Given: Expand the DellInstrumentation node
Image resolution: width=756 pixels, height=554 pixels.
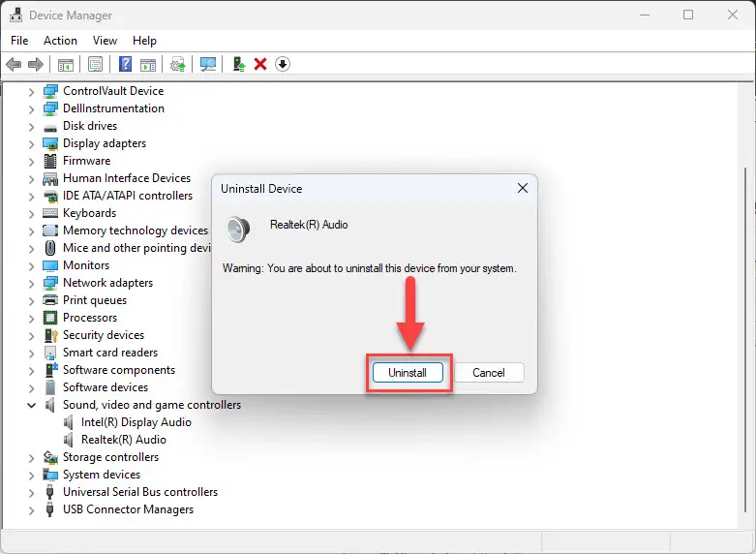Looking at the screenshot, I should tap(31, 109).
